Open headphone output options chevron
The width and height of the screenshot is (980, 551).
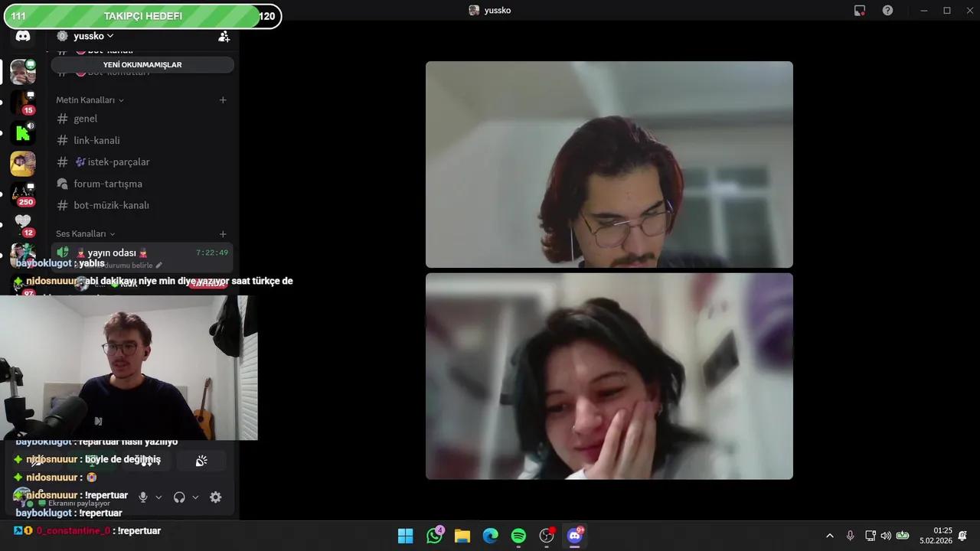coord(195,497)
